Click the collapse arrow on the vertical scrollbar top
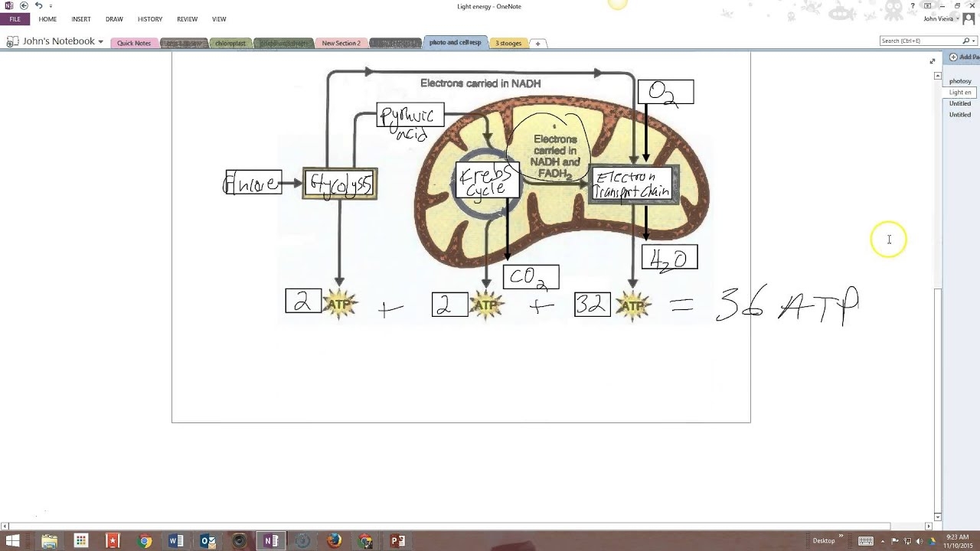The width and height of the screenshot is (980, 551). point(937,75)
